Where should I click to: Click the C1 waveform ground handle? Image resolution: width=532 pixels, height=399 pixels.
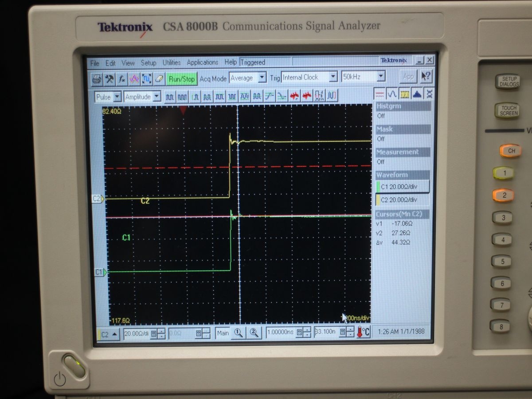click(x=101, y=272)
